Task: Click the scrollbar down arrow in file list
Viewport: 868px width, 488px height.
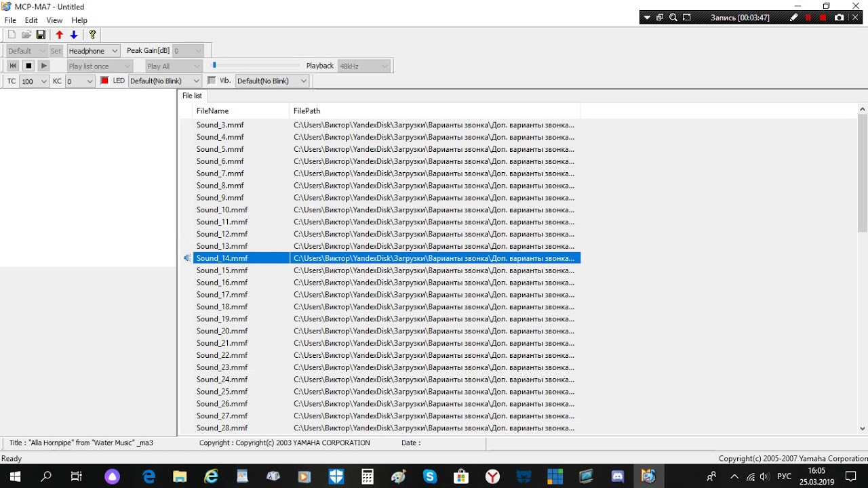Action: click(863, 428)
